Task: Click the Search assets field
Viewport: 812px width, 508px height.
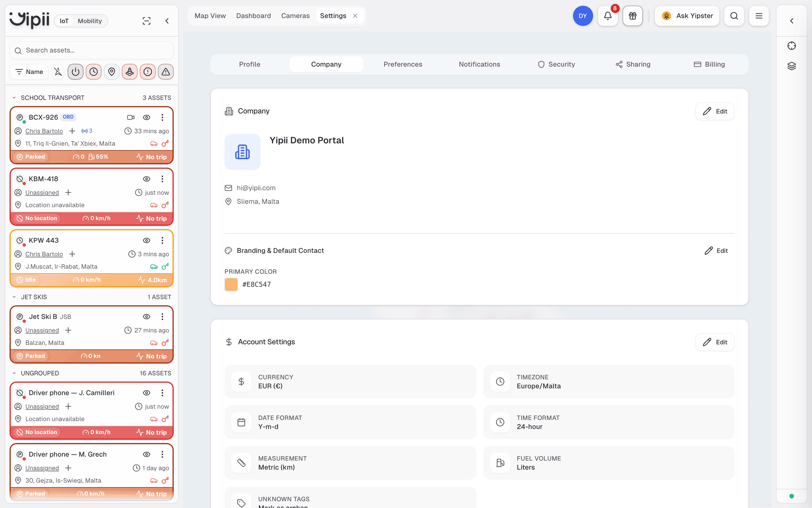Action: coord(92,50)
